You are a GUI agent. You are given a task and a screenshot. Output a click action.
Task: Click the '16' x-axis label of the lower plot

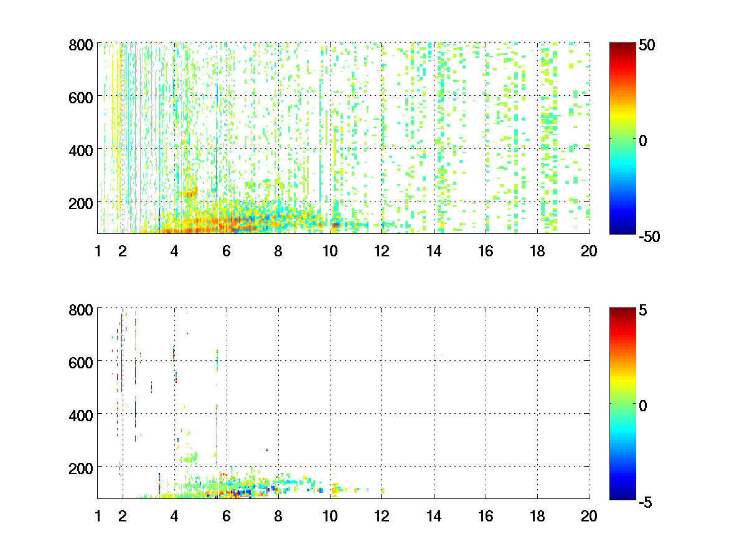(x=486, y=516)
